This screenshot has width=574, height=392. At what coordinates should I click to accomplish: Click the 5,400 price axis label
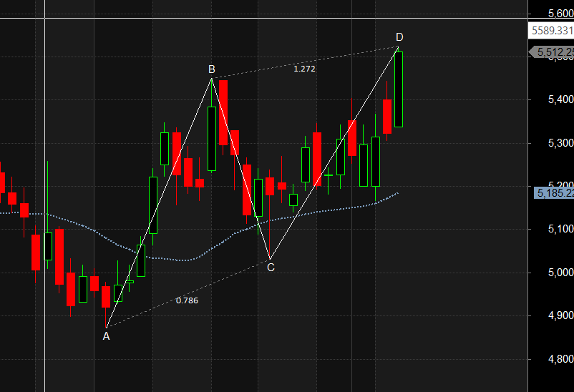click(x=560, y=99)
